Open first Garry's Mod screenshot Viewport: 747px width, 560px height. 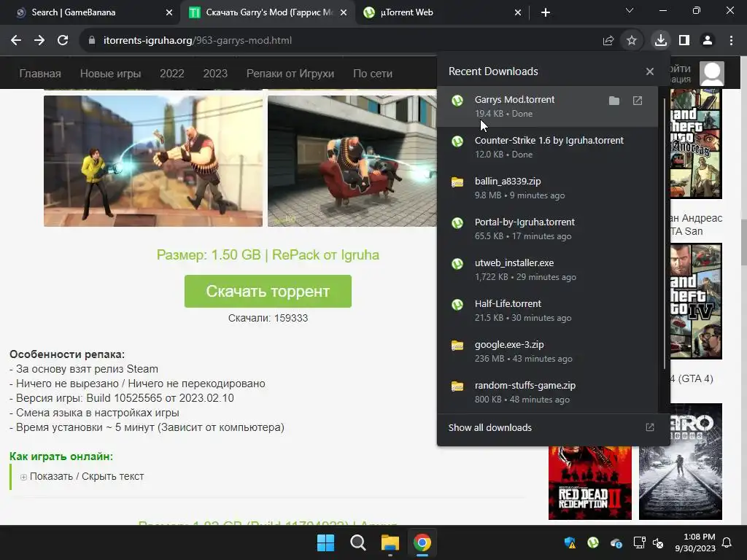(153, 161)
